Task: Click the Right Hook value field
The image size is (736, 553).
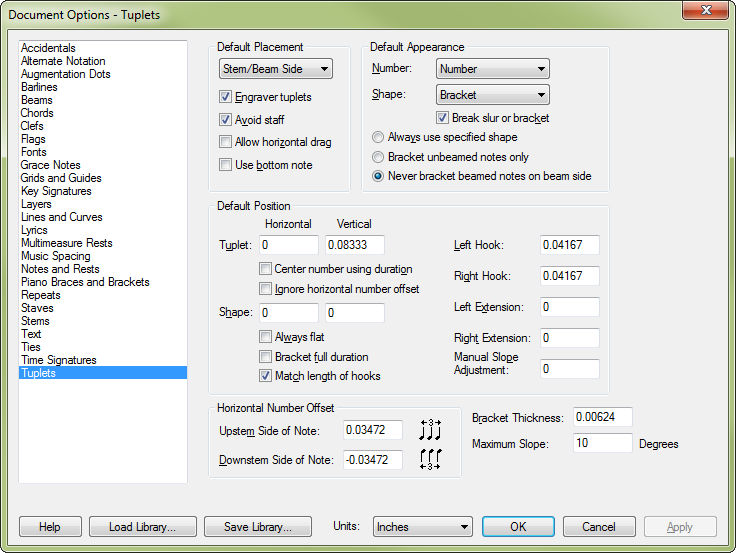Action: 570,276
